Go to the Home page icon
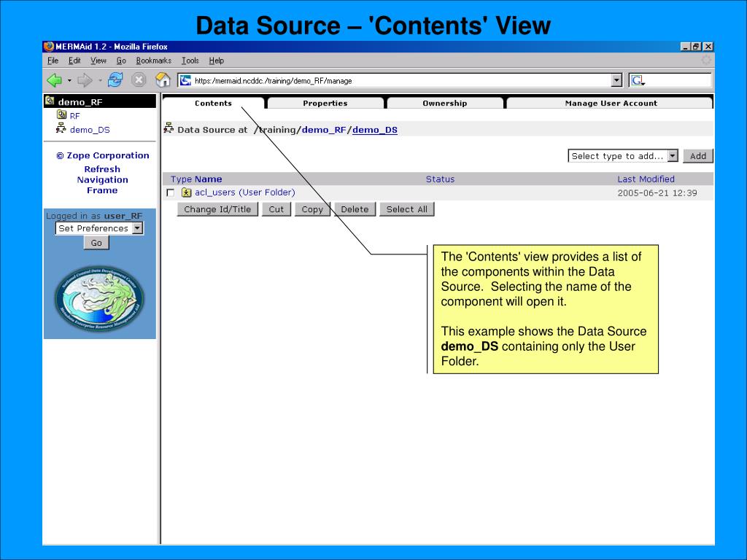Screen dimensions: 747x560 click(x=163, y=79)
